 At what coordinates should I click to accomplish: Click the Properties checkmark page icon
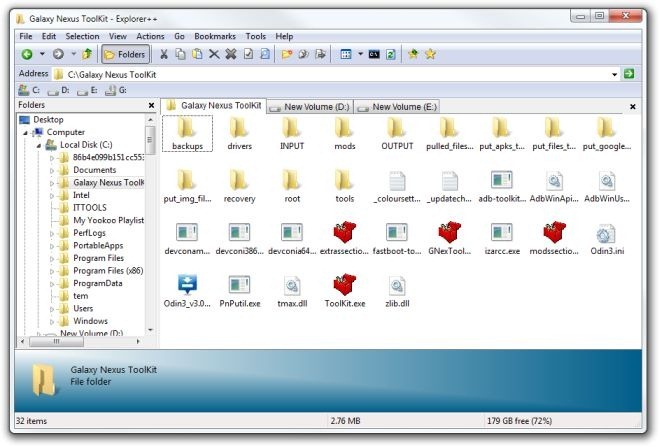pos(248,54)
